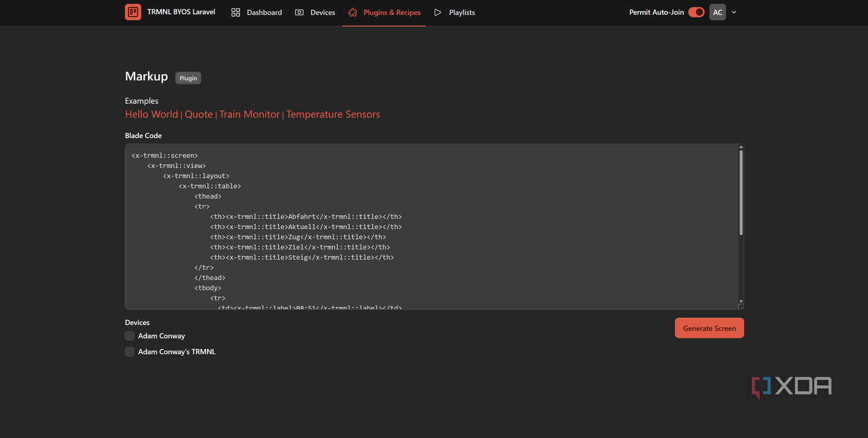The height and width of the screenshot is (438, 868).
Task: Go to the Devices tab
Action: point(315,12)
